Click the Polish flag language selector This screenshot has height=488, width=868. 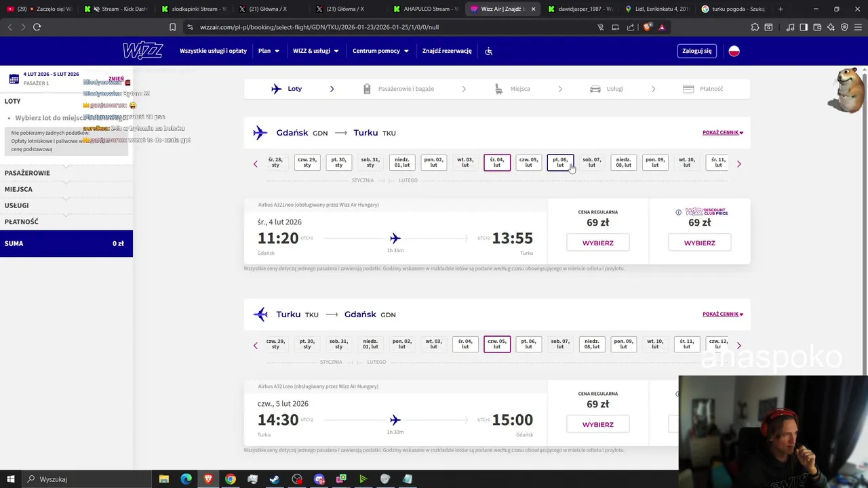tap(734, 51)
